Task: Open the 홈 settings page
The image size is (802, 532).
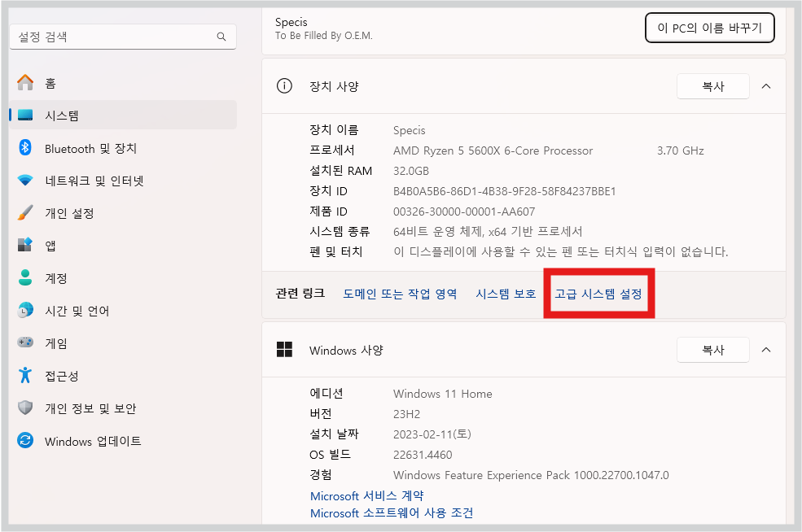Action: click(x=123, y=83)
